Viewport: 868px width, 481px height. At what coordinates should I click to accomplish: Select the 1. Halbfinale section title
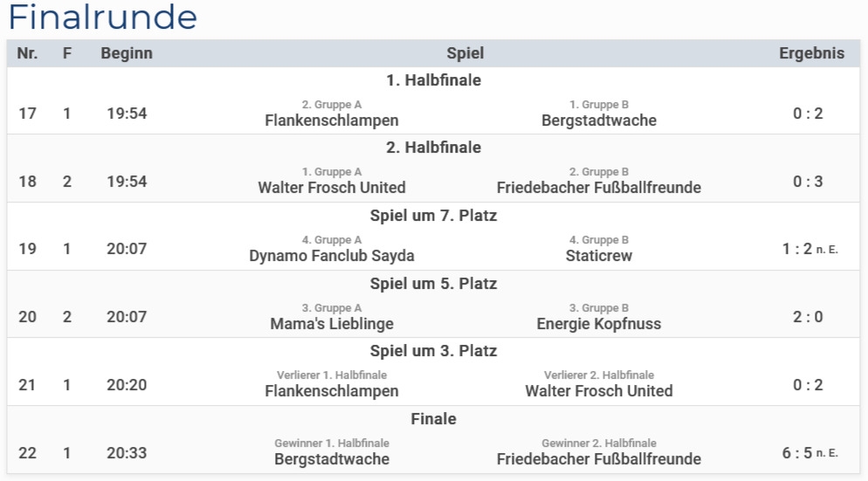pos(433,80)
